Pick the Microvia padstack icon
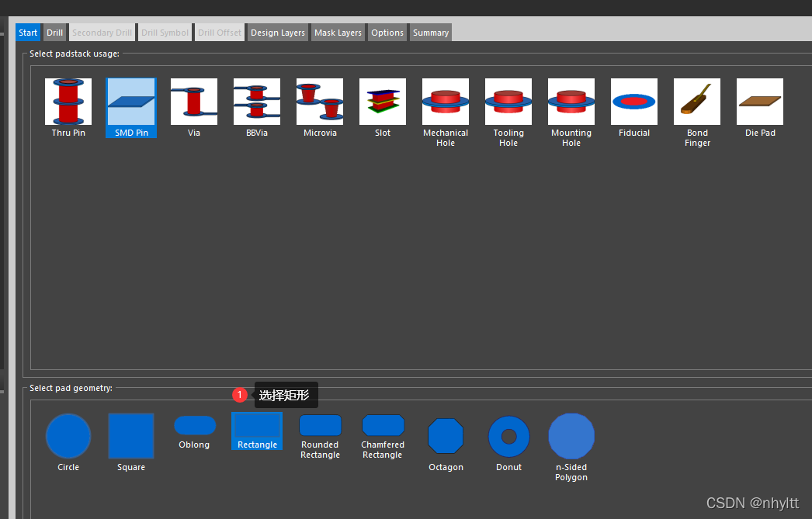This screenshot has width=812, height=519. coord(320,102)
